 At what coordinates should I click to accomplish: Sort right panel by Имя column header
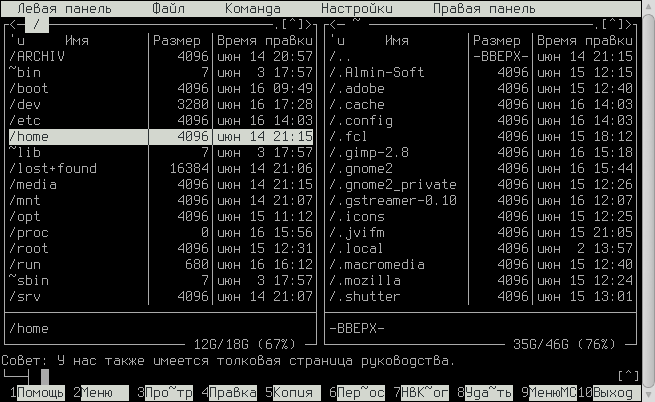click(x=397, y=41)
